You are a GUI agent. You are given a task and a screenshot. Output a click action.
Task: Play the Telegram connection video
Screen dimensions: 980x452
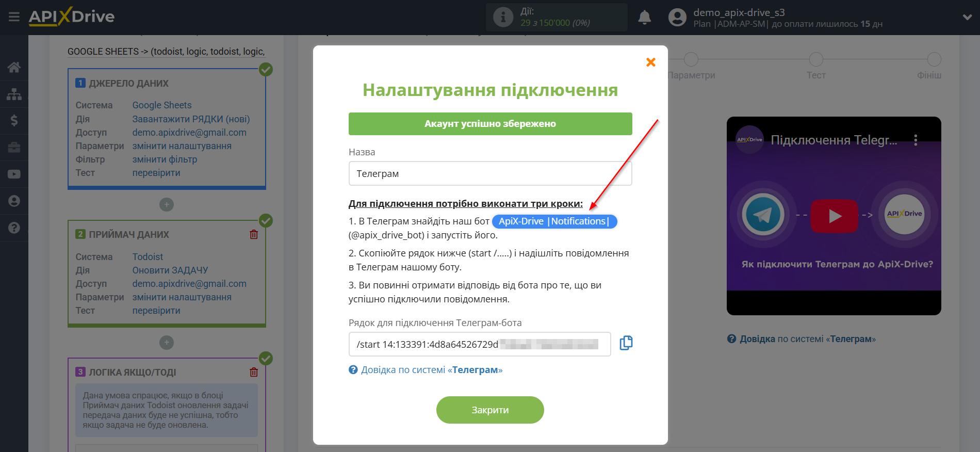tap(835, 216)
